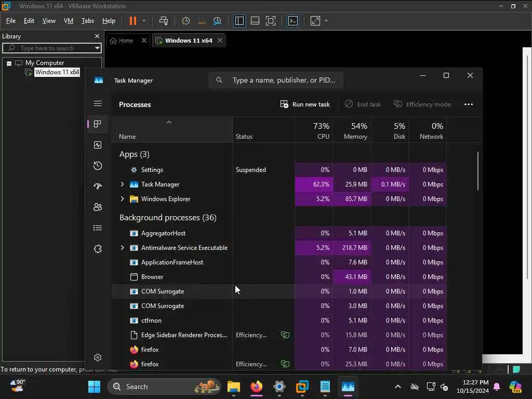The image size is (532, 399).
Task: Revert to snapshot toolbar icon
Action: 202,21
